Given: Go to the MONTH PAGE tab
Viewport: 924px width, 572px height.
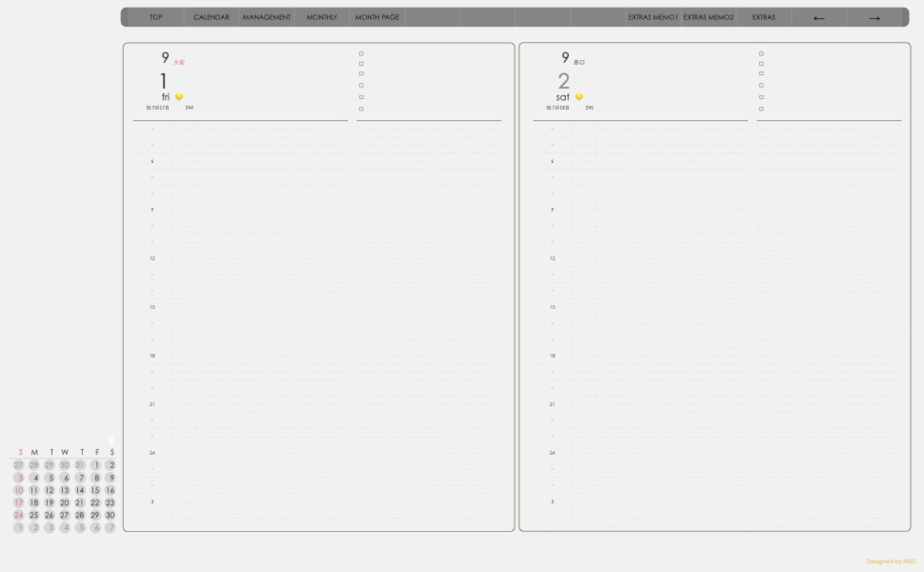Looking at the screenshot, I should (x=377, y=17).
